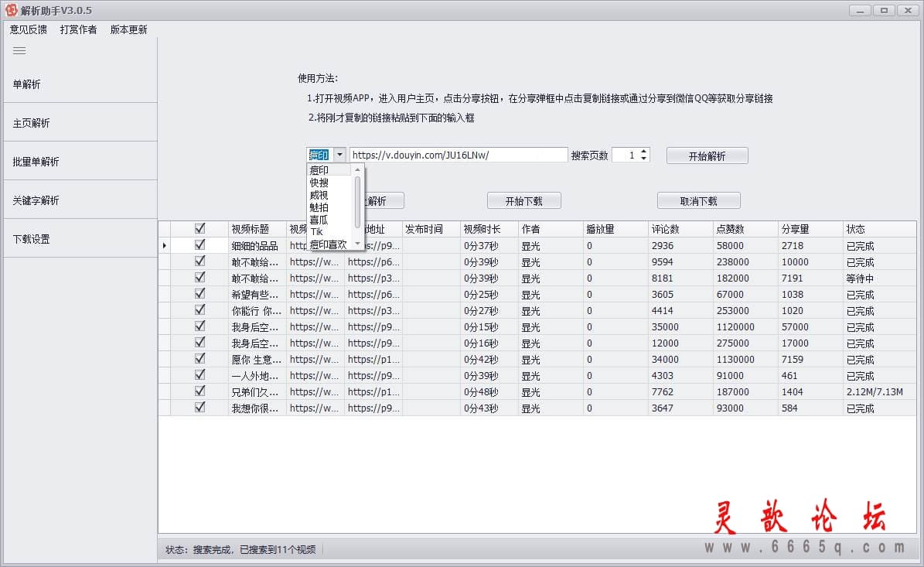The height and width of the screenshot is (567, 924).
Task: Click the 我想你很… title cell
Action: [257, 408]
